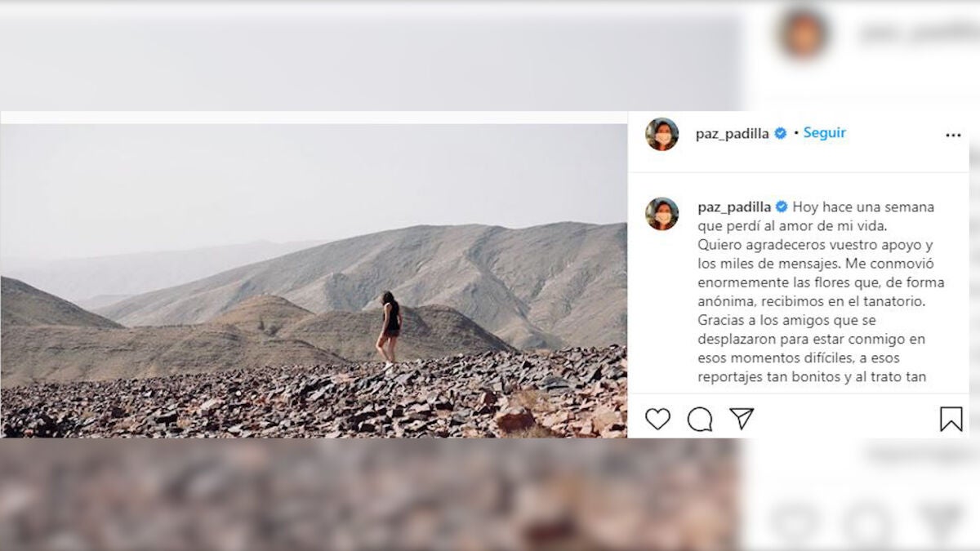Like the post with the heart icon

coord(657,419)
